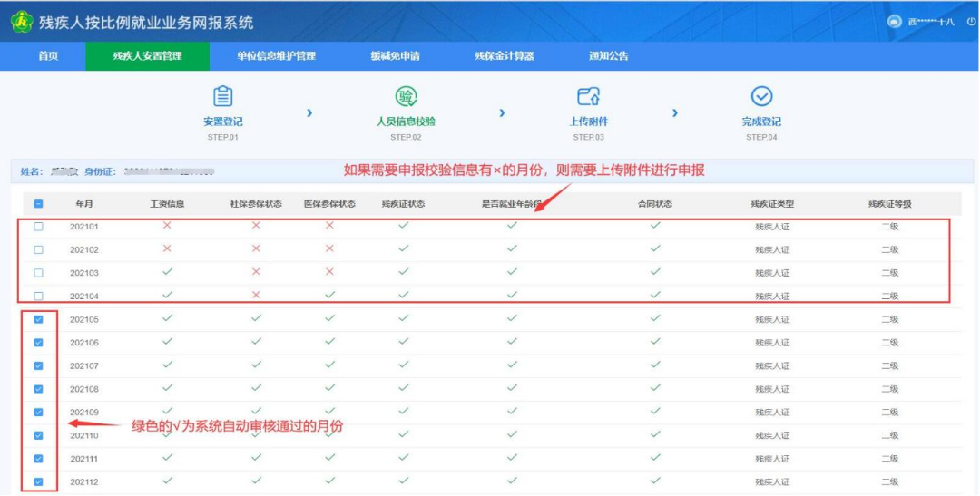Uncheck the checkbox for month 202105
This screenshot has height=496, width=980.
[x=38, y=319]
